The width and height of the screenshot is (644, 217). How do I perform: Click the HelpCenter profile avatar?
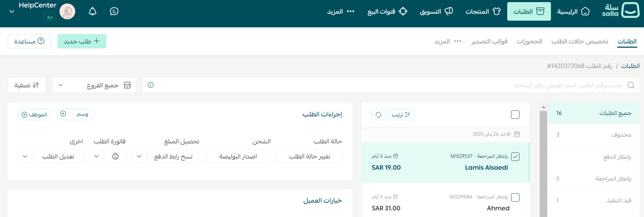click(x=67, y=12)
